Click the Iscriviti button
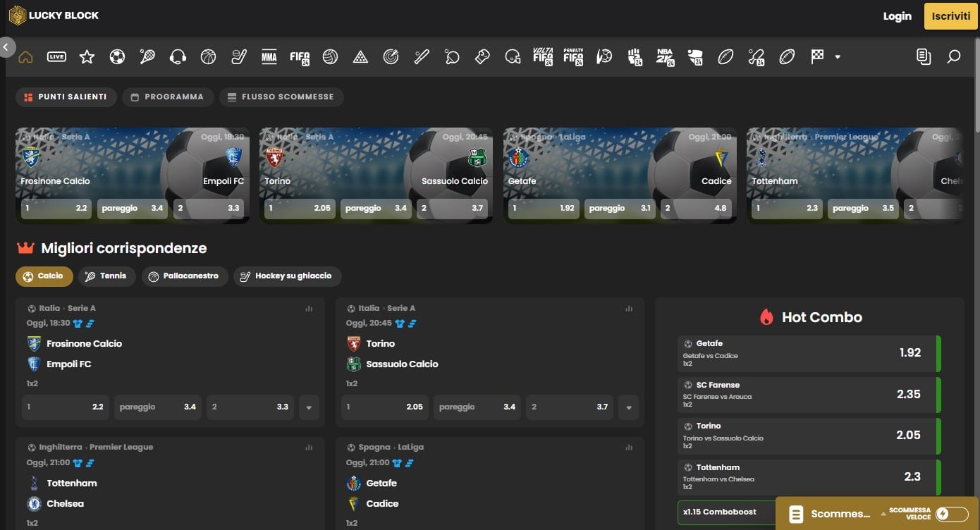The height and width of the screenshot is (530, 980). click(x=951, y=16)
